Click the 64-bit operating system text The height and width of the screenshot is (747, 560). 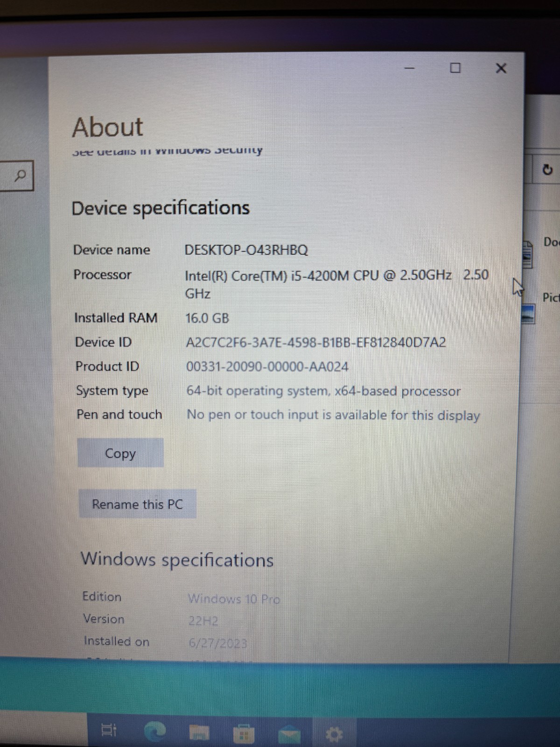pos(323,391)
